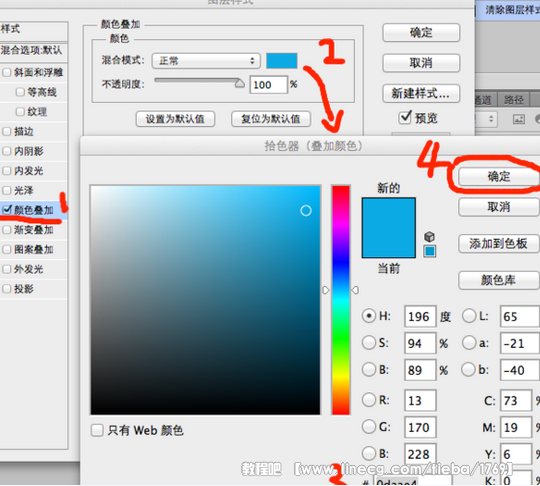The height and width of the screenshot is (486, 540).
Task: Click the new/current color preview box
Action: [388, 227]
